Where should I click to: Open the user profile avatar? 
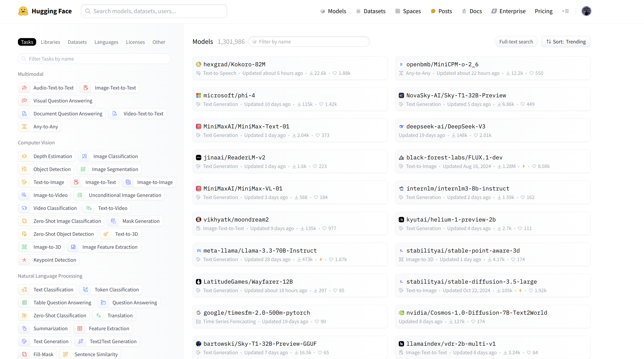tap(586, 11)
